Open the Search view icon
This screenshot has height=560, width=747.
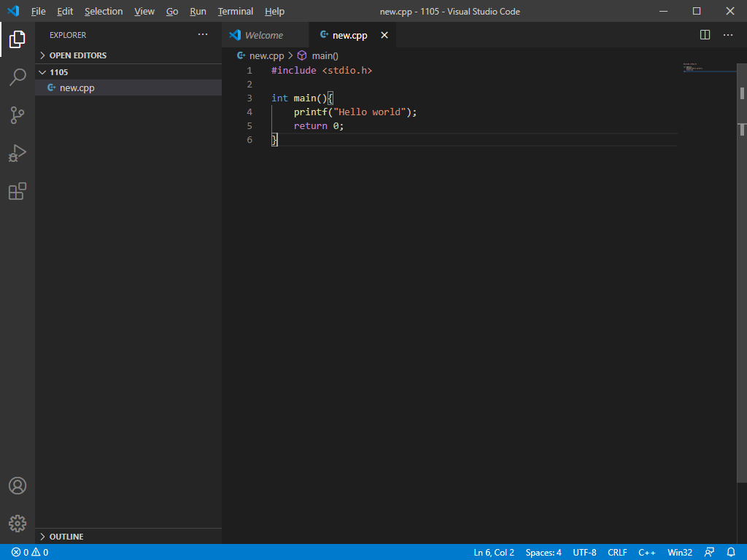18,77
